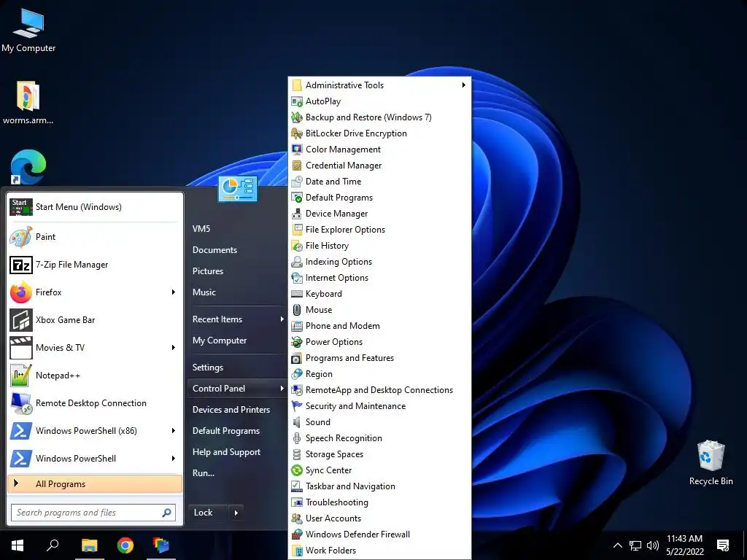The image size is (747, 560).
Task: Expand the Administrative Tools submenu arrow
Action: [463, 85]
